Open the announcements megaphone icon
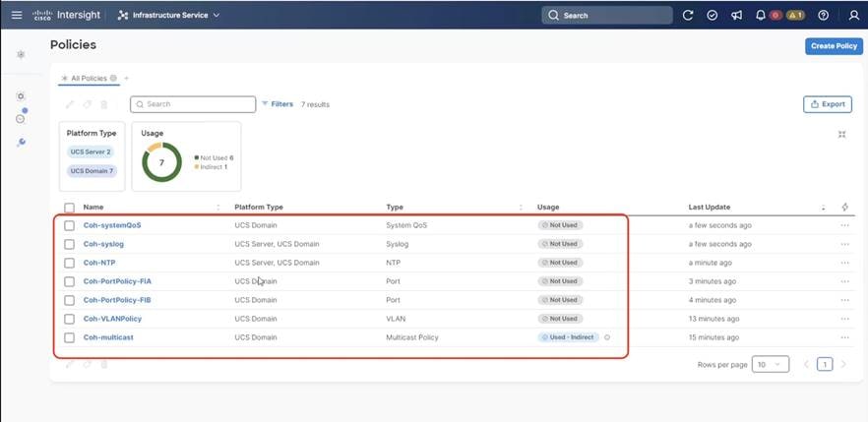The image size is (868, 422). pos(736,15)
